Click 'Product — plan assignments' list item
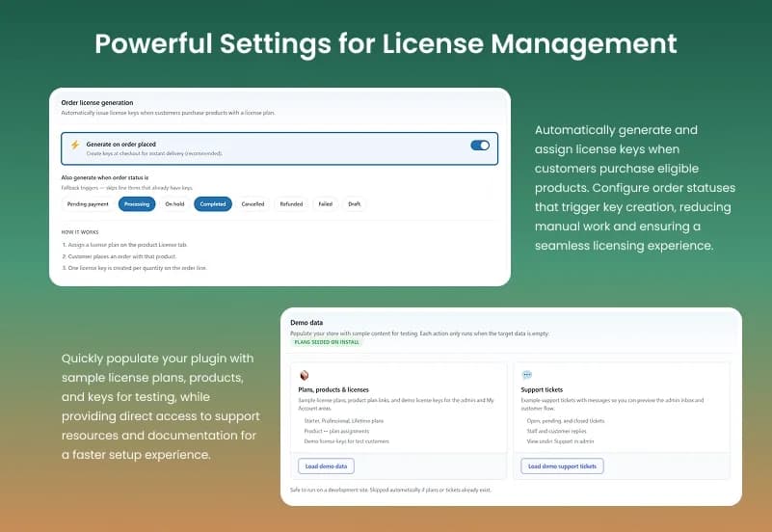The image size is (772, 532). (336, 431)
